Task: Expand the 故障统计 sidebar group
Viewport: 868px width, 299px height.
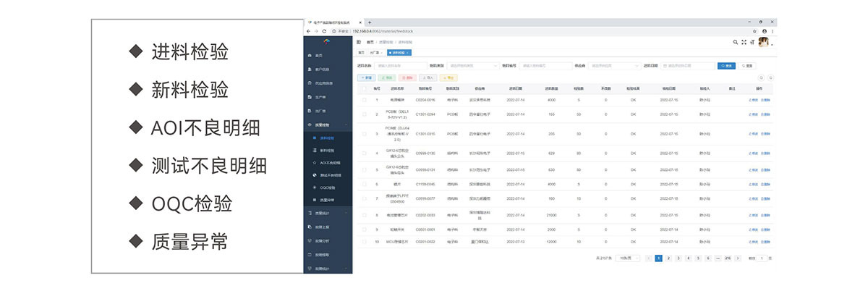Action: click(327, 269)
